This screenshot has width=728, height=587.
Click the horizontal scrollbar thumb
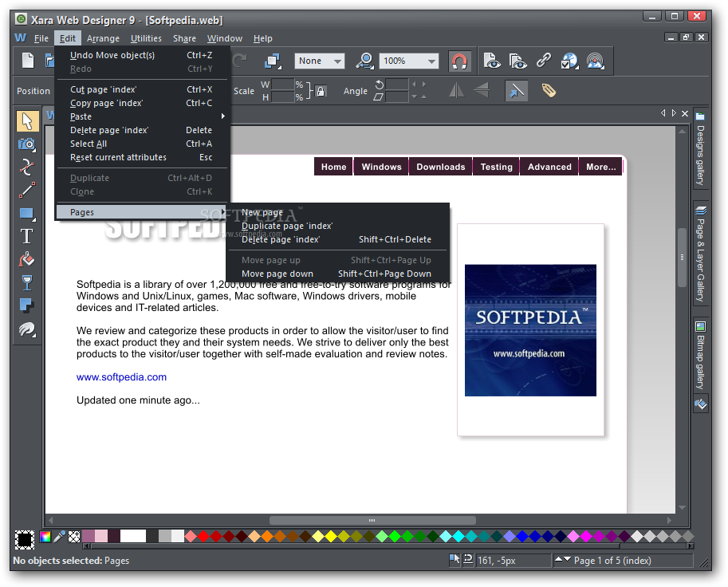coord(372,520)
